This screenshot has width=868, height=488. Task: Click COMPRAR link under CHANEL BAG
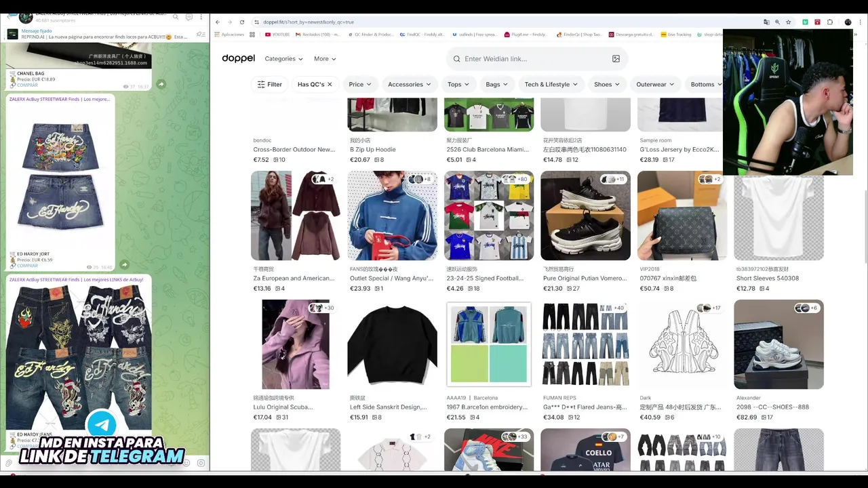pyautogui.click(x=28, y=85)
